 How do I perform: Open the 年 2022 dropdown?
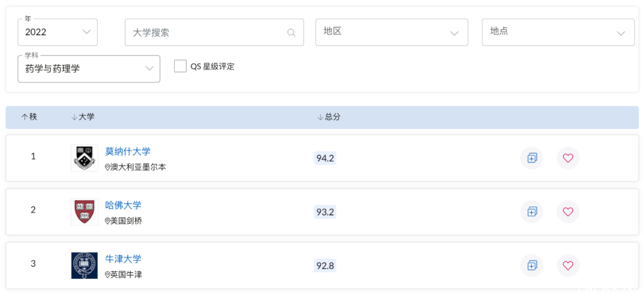[x=57, y=32]
